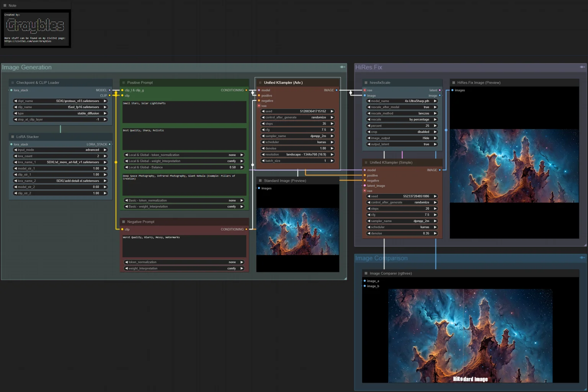The height and width of the screenshot is (392, 588).
Task: Collapse Unified KSampler (Adv.) node title dot
Action: [x=260, y=83]
